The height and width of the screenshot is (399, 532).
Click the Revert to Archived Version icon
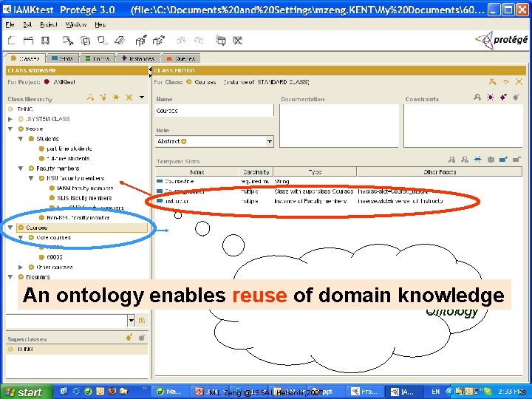(158, 41)
